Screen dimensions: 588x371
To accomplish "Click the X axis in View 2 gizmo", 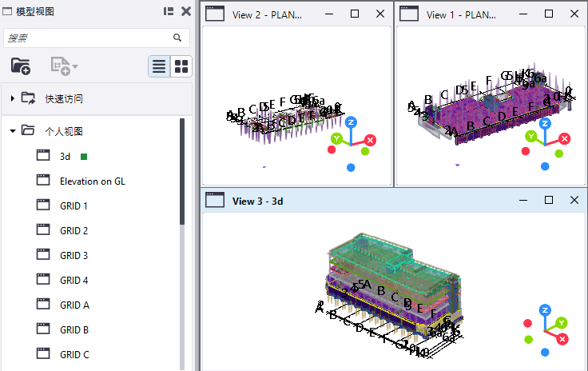I will tap(371, 140).
